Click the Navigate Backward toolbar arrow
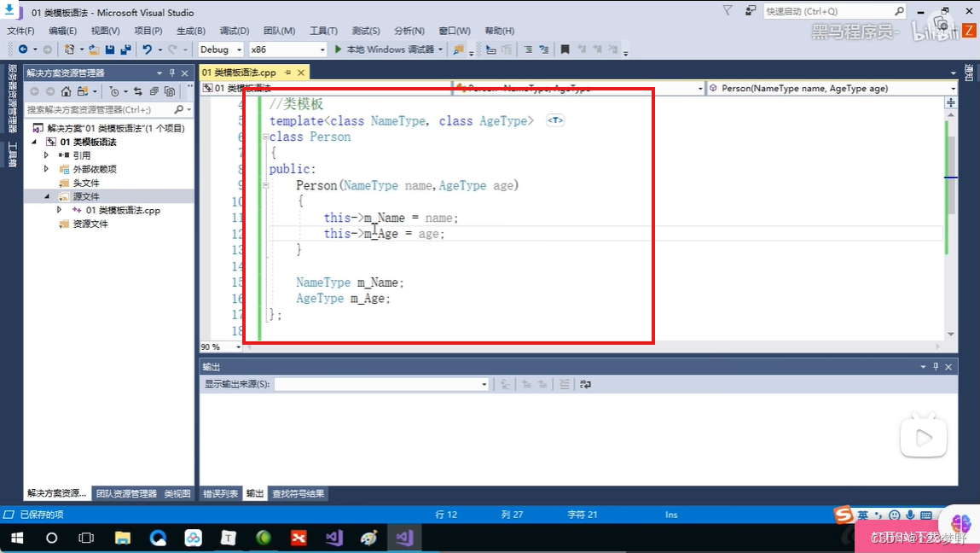The height and width of the screenshot is (553, 980). point(23,49)
